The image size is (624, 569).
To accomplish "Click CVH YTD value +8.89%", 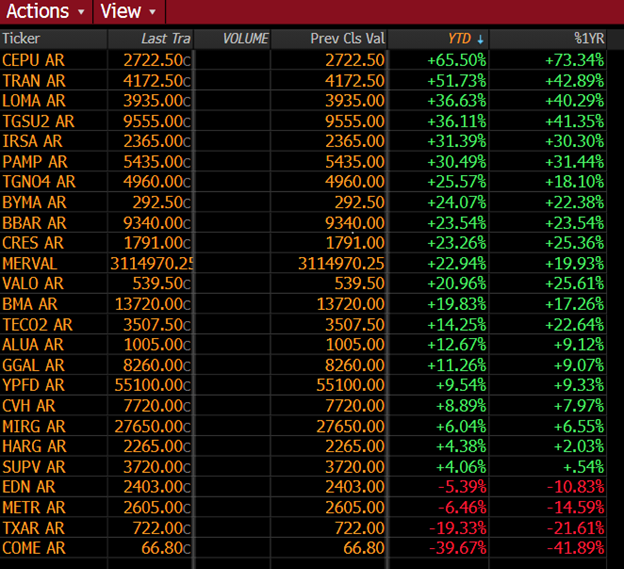I will (x=461, y=406).
